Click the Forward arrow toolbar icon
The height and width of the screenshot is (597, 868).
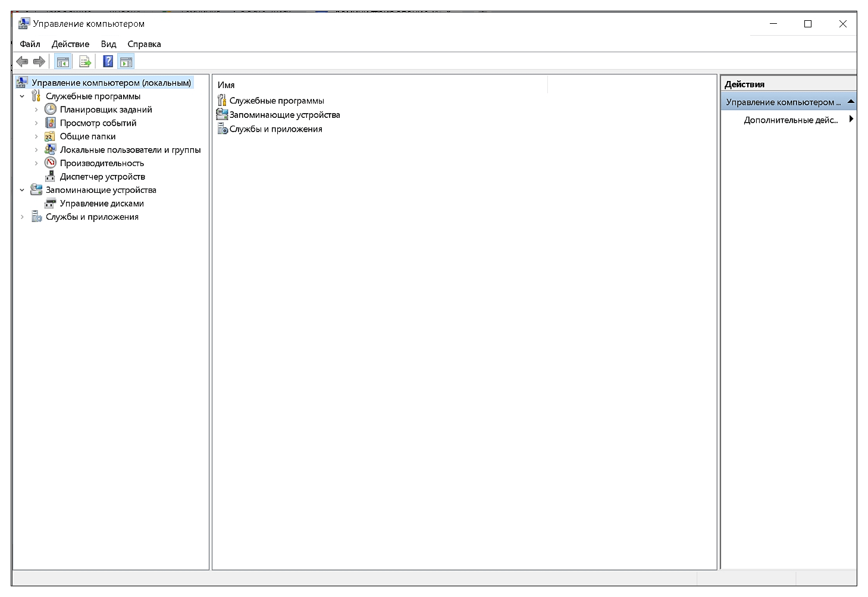tap(39, 61)
